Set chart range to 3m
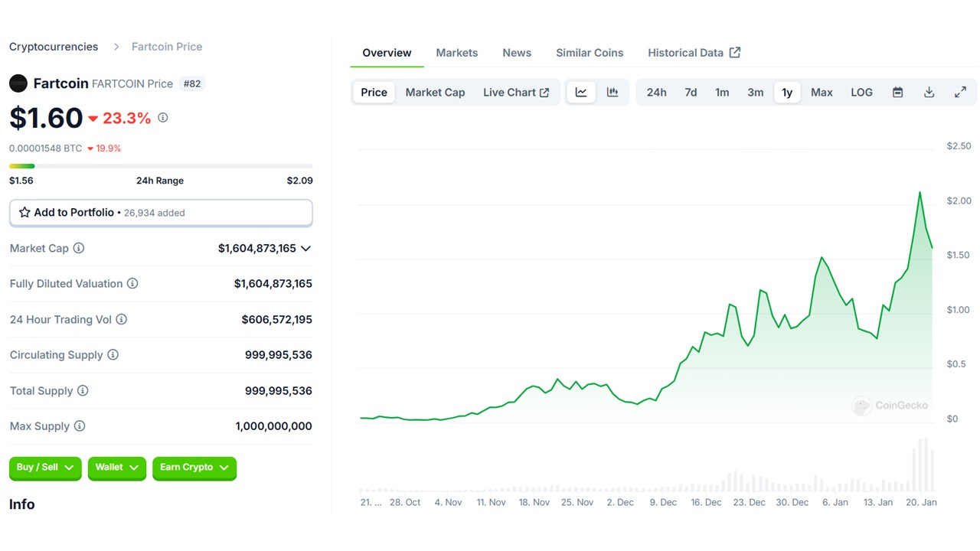 point(756,93)
